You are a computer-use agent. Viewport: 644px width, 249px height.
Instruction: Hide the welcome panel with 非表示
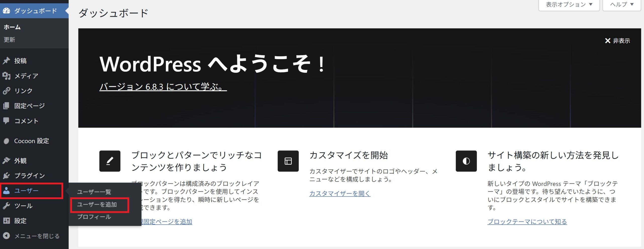point(617,41)
